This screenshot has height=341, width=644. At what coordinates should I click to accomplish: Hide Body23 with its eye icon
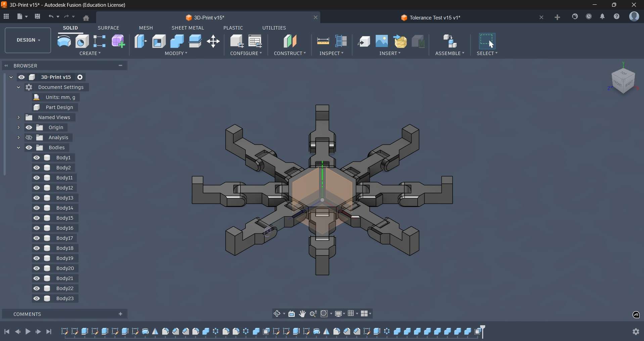[37, 299]
